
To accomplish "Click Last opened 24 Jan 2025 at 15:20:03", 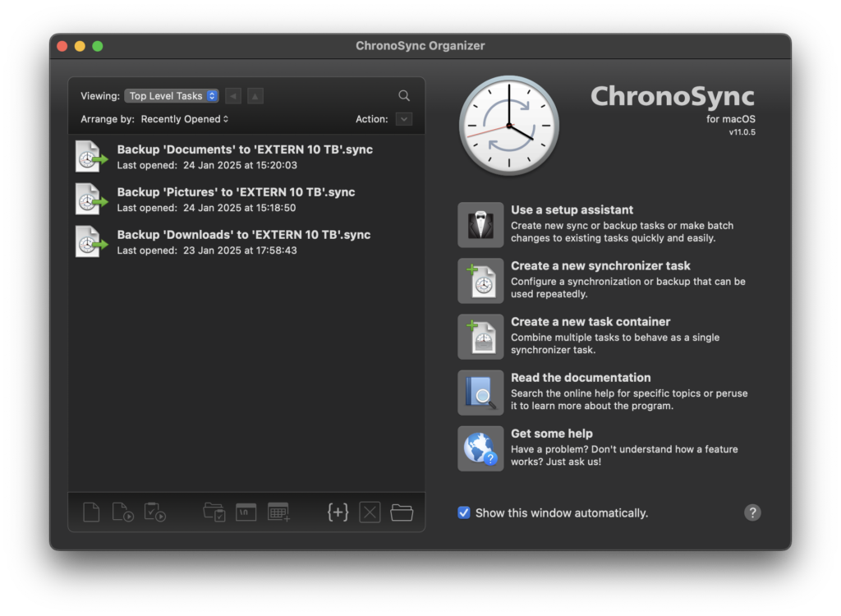I will 207,165.
